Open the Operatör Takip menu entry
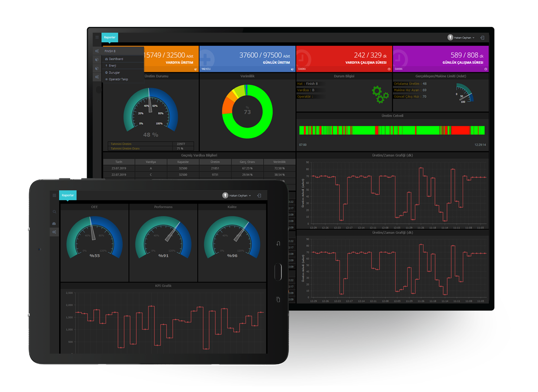Image resolution: width=538 pixels, height=392 pixels. pos(118,79)
